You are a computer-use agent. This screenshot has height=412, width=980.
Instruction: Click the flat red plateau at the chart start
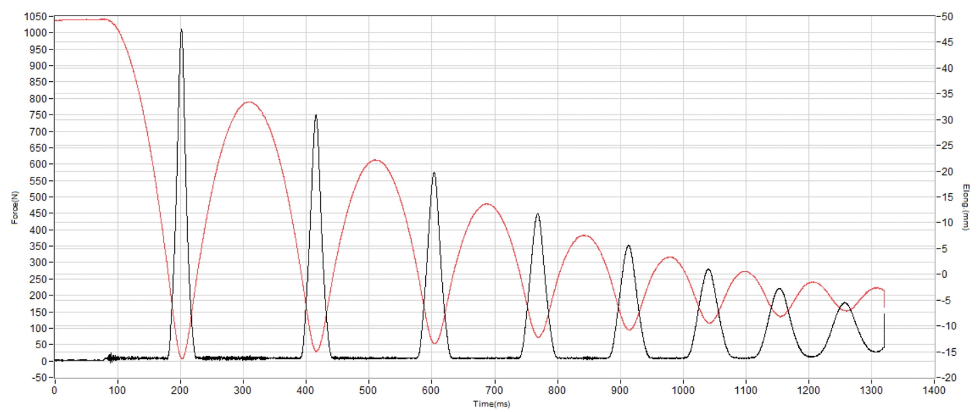[80, 19]
